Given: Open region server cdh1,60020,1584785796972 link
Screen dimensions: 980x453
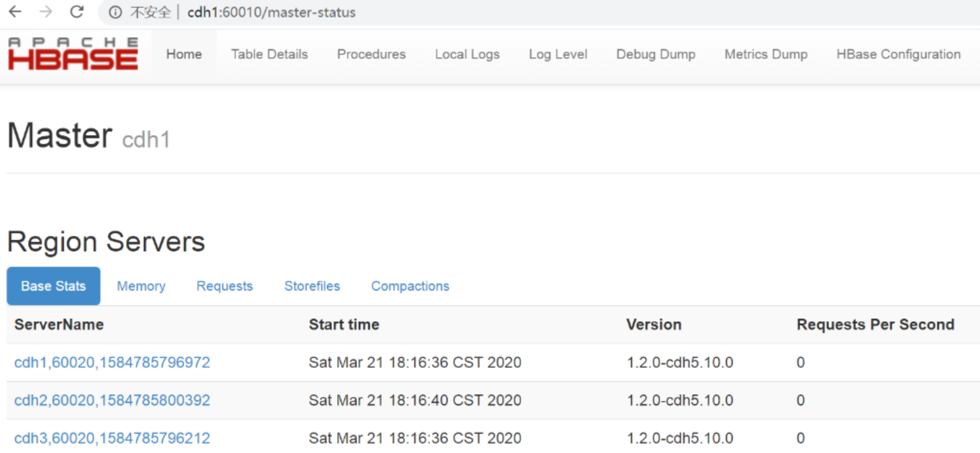Looking at the screenshot, I should click(x=112, y=363).
